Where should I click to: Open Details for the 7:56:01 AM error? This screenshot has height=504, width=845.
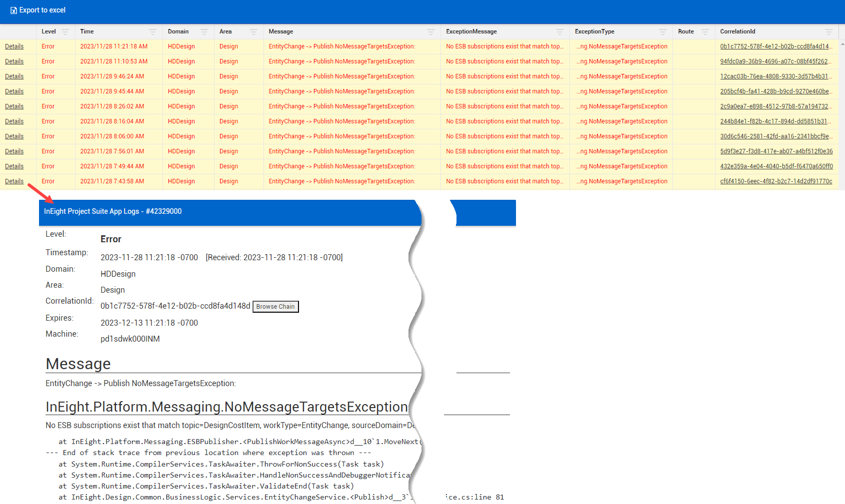(x=14, y=151)
